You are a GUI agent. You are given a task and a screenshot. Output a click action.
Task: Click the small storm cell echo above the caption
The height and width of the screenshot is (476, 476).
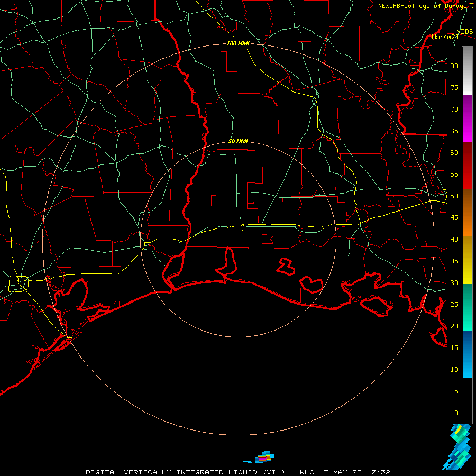pyautogui.click(x=264, y=457)
